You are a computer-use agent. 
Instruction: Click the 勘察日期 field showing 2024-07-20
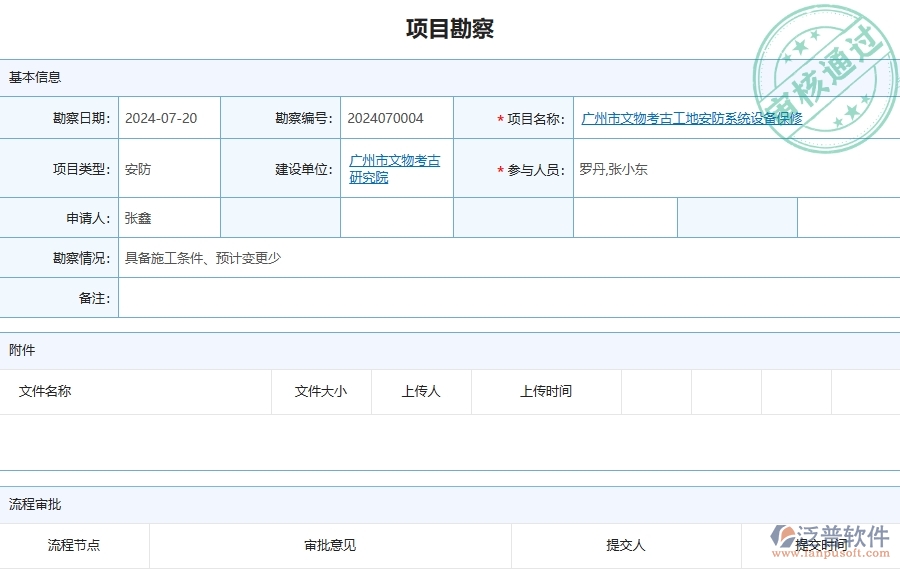pos(168,118)
